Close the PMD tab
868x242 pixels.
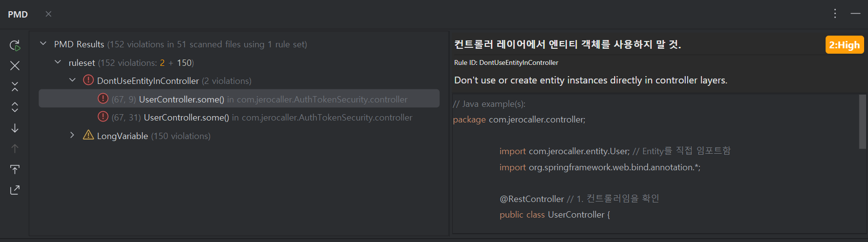(x=48, y=14)
